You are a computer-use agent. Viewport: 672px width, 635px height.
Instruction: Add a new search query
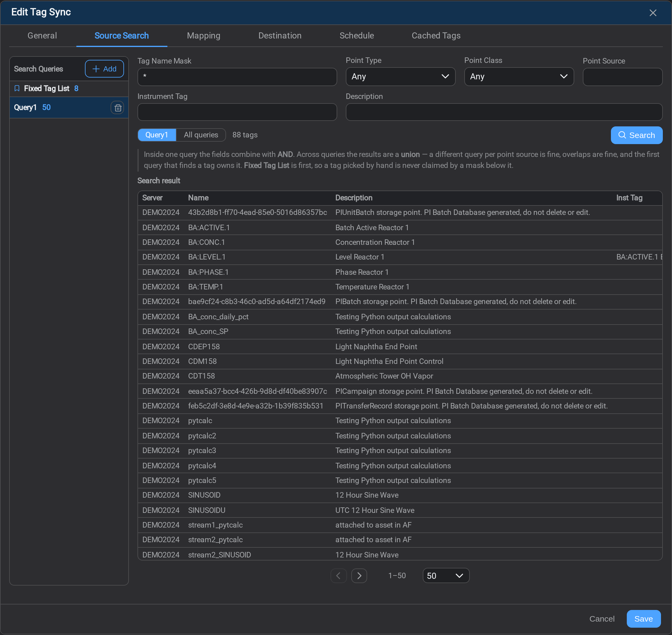coord(104,69)
